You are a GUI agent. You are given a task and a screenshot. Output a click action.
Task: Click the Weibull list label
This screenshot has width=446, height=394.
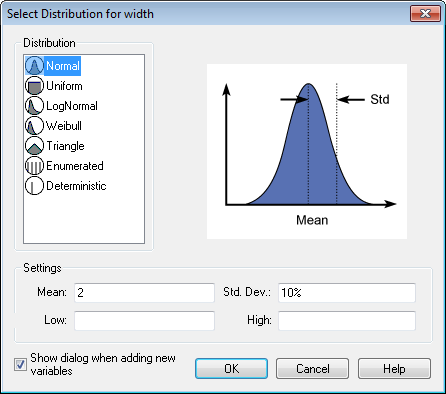tap(64, 126)
